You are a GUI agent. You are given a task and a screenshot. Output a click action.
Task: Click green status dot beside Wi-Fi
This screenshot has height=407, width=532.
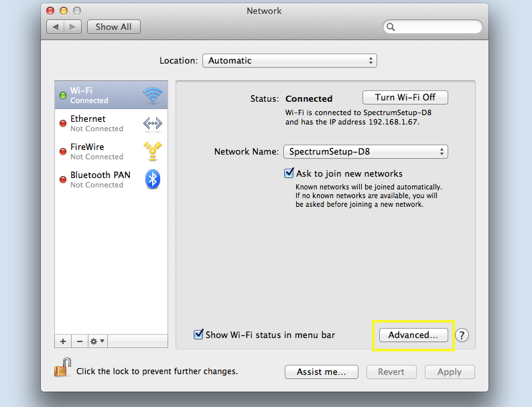pyautogui.click(x=63, y=95)
